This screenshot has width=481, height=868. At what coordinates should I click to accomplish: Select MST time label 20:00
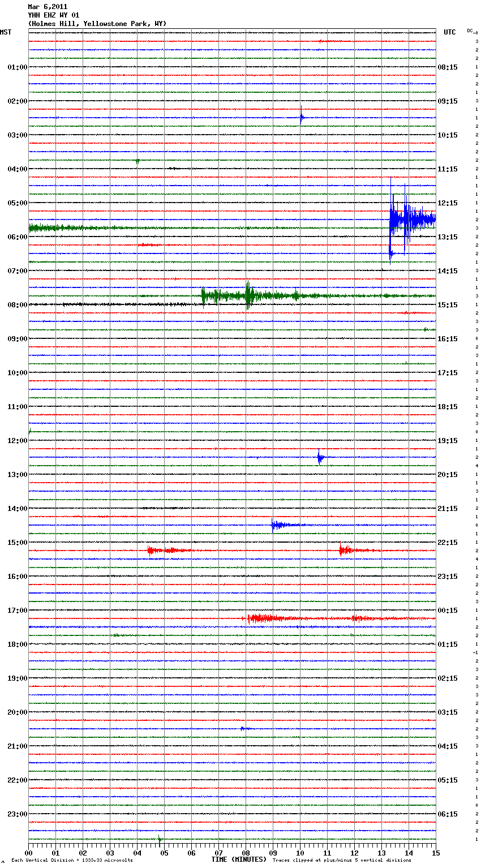point(18,712)
